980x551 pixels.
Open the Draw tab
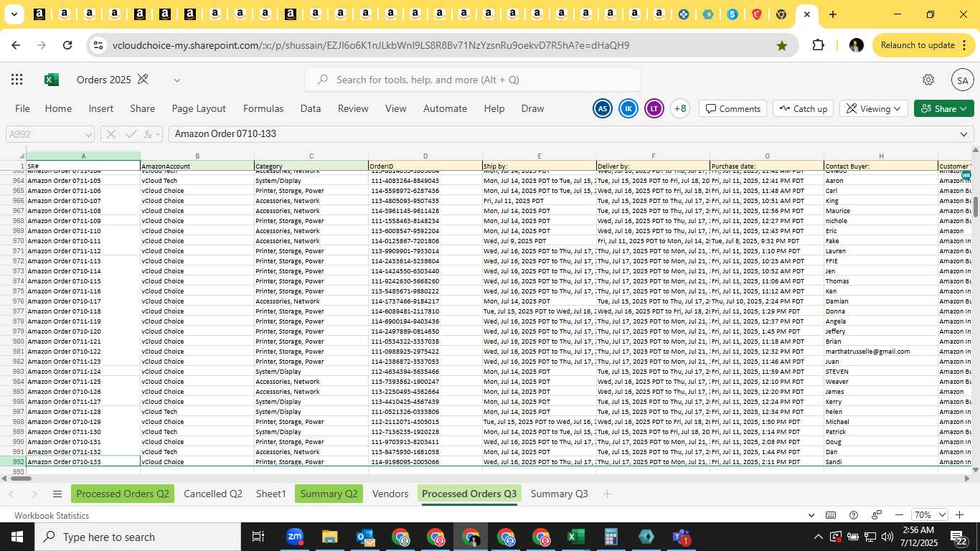click(x=532, y=108)
